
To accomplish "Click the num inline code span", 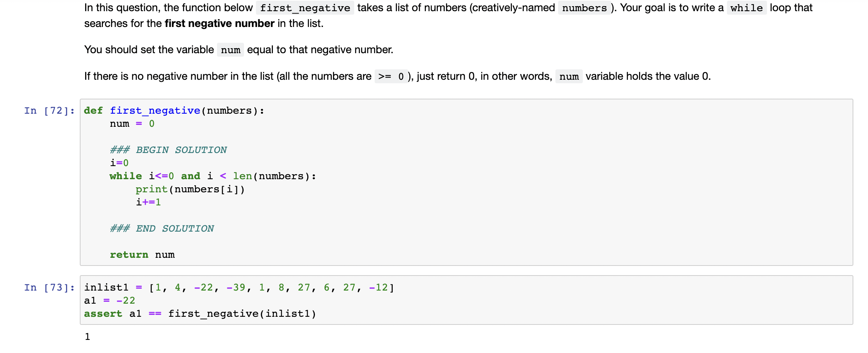I will point(230,50).
